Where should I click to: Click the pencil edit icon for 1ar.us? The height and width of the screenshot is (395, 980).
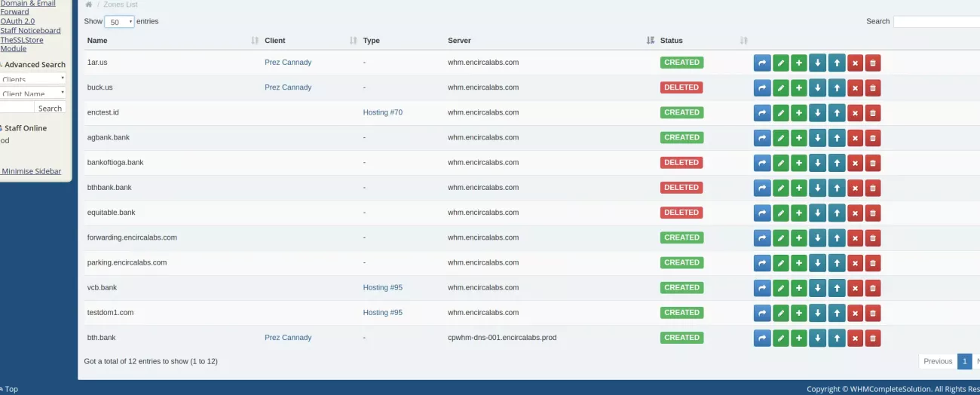781,63
